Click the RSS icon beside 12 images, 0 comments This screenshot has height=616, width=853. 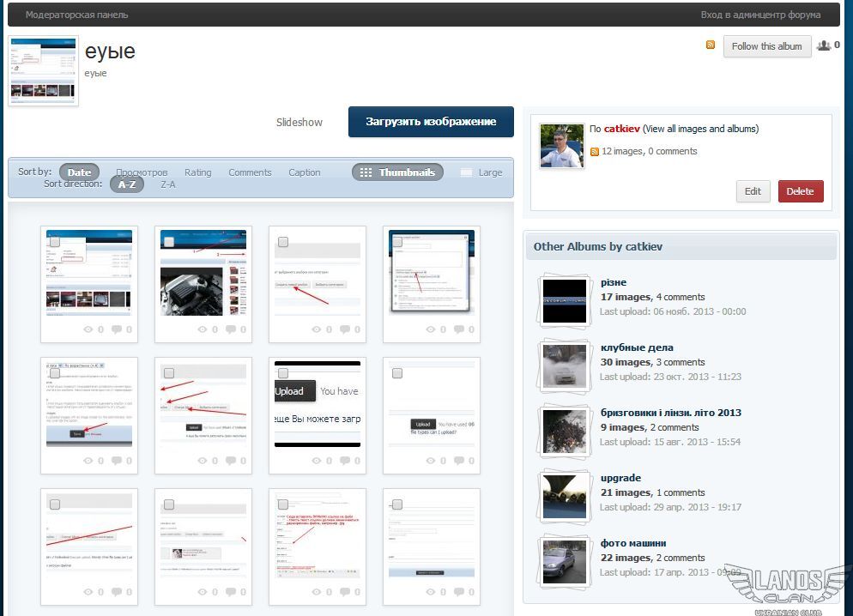tap(595, 152)
